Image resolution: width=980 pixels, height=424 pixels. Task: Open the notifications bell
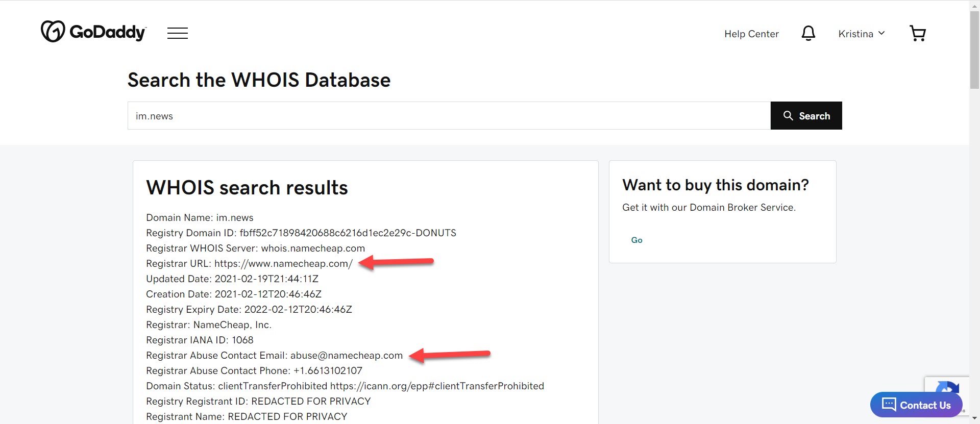point(808,33)
